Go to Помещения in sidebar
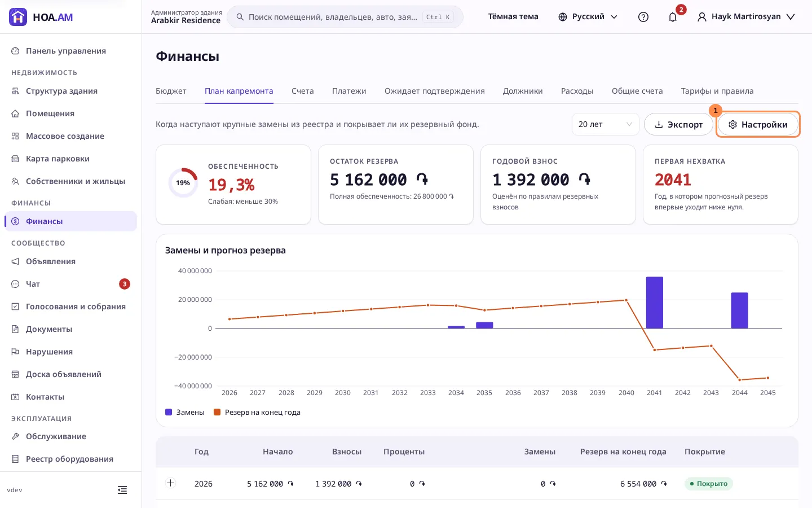 (70, 113)
